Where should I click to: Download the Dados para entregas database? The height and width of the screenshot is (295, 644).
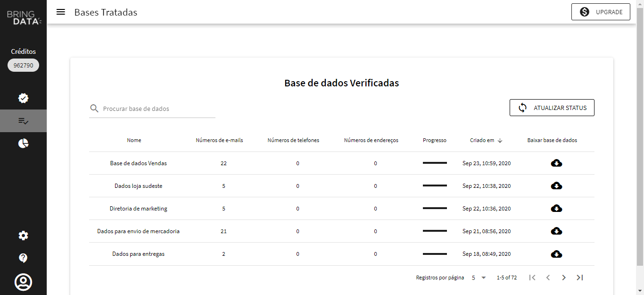point(556,254)
